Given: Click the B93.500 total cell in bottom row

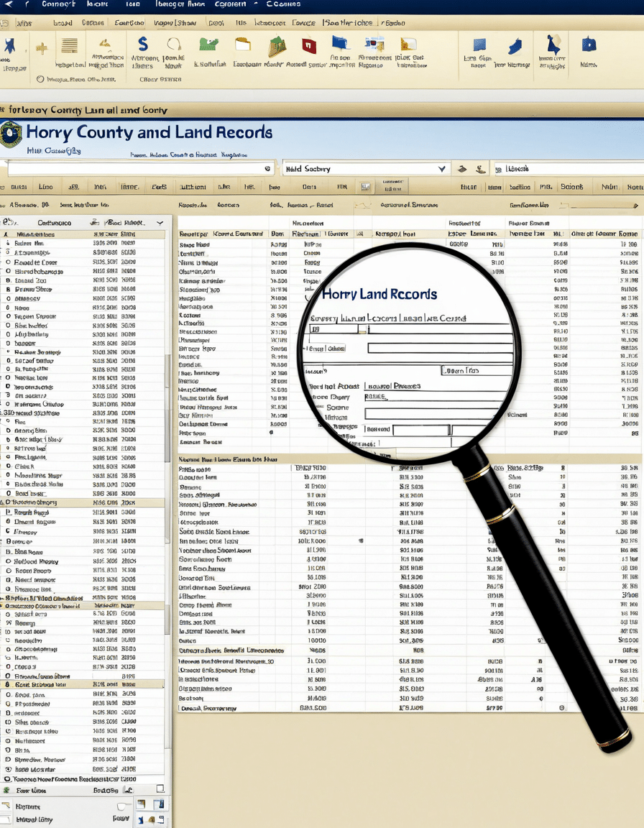Looking at the screenshot, I should tap(313, 707).
